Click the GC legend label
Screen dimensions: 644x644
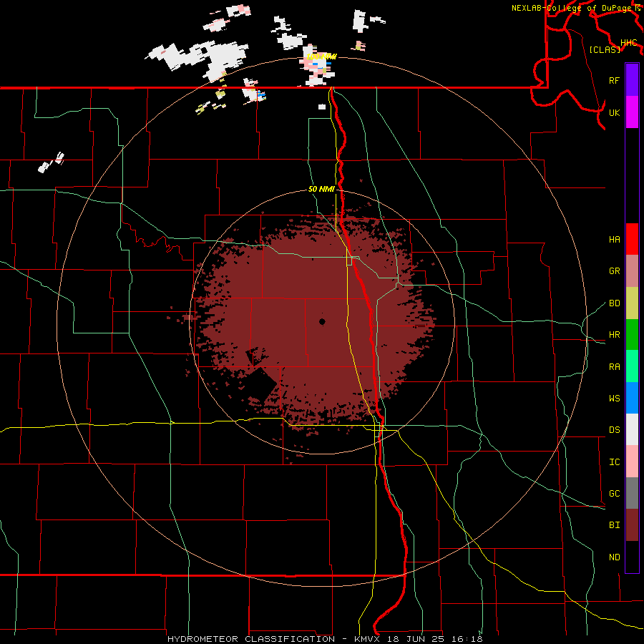tap(614, 493)
